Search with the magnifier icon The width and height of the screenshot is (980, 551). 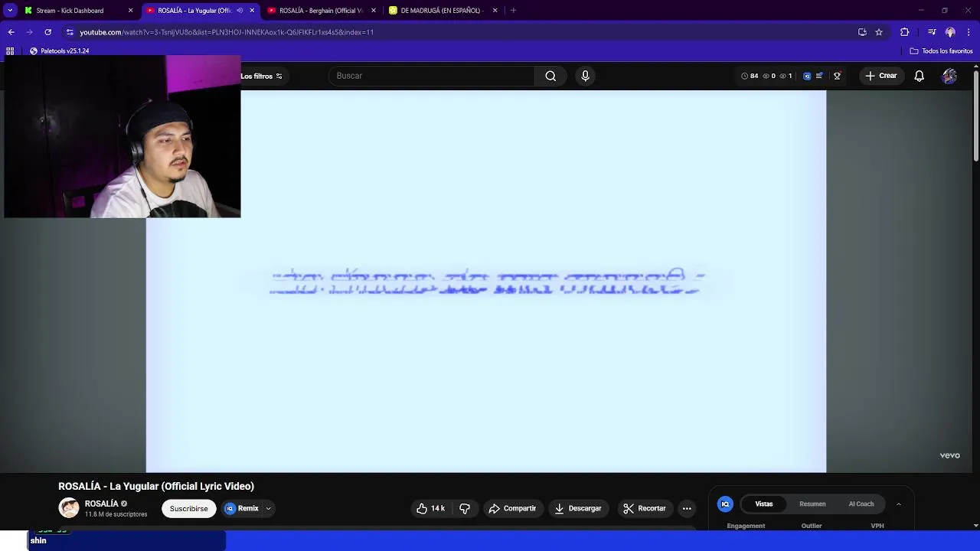(x=550, y=76)
